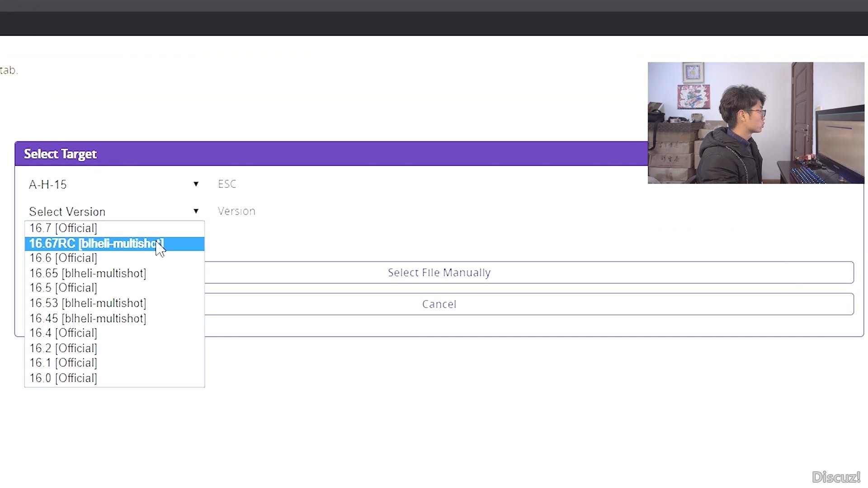The image size is (868, 488).
Task: Choose version 16.4 [Official]
Action: click(x=114, y=333)
